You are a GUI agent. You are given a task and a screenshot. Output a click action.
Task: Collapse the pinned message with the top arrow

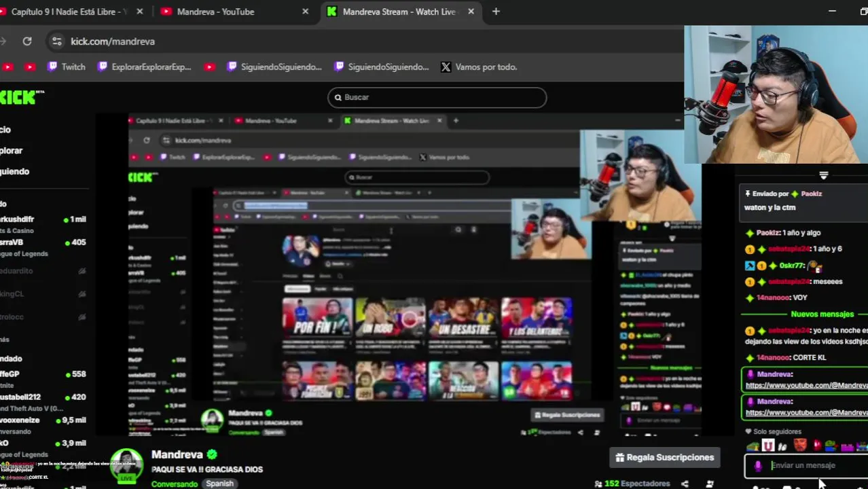pos(824,175)
